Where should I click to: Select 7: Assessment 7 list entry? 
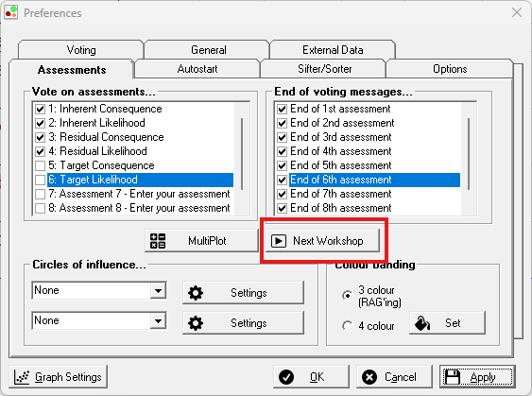(140, 194)
